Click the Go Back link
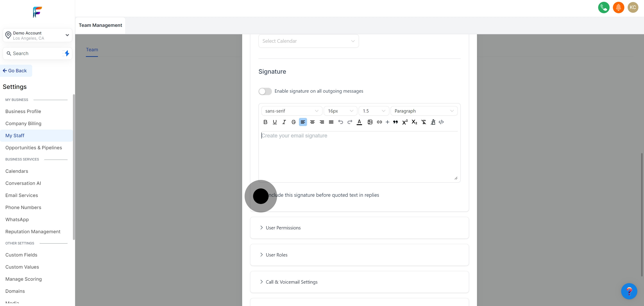Image resolution: width=644 pixels, height=306 pixels. (x=15, y=71)
